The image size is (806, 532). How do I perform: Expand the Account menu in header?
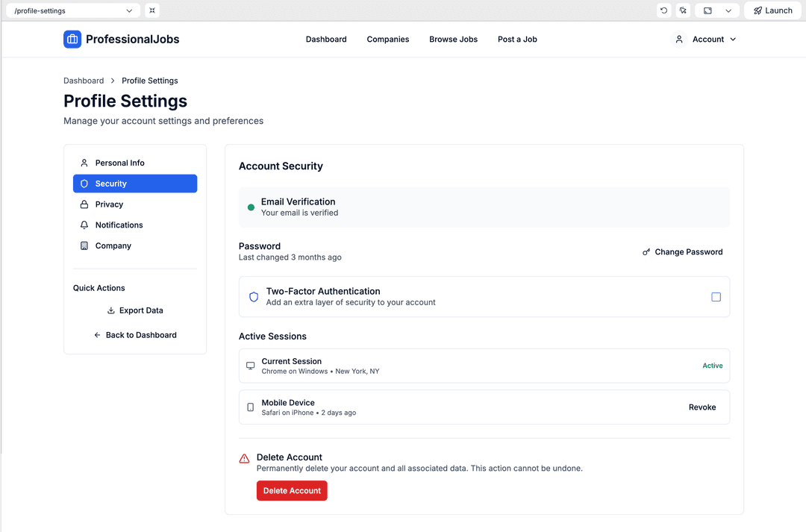click(705, 40)
